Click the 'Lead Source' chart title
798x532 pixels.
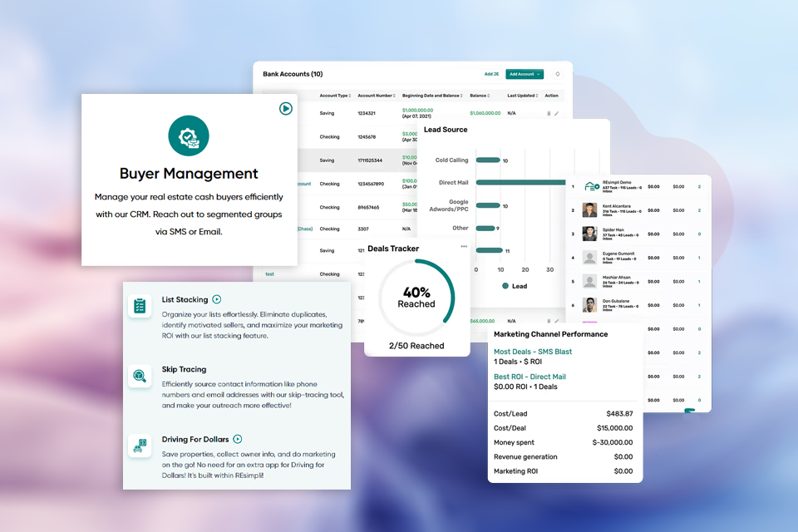446,130
